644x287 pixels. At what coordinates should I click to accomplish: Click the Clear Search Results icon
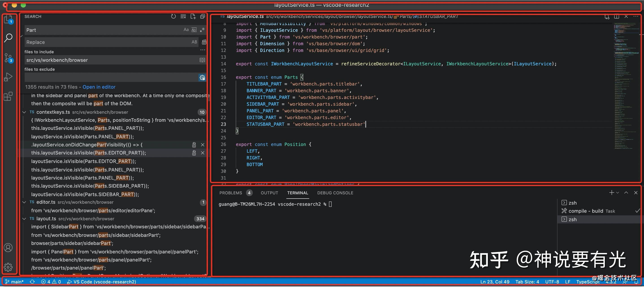[183, 17]
